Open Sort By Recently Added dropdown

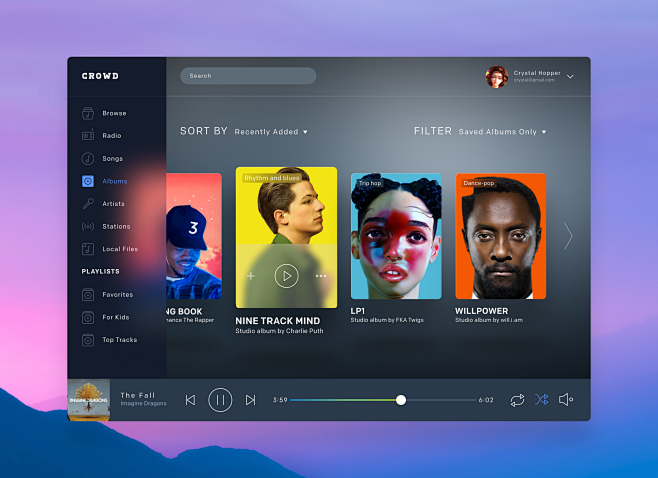coord(271,132)
